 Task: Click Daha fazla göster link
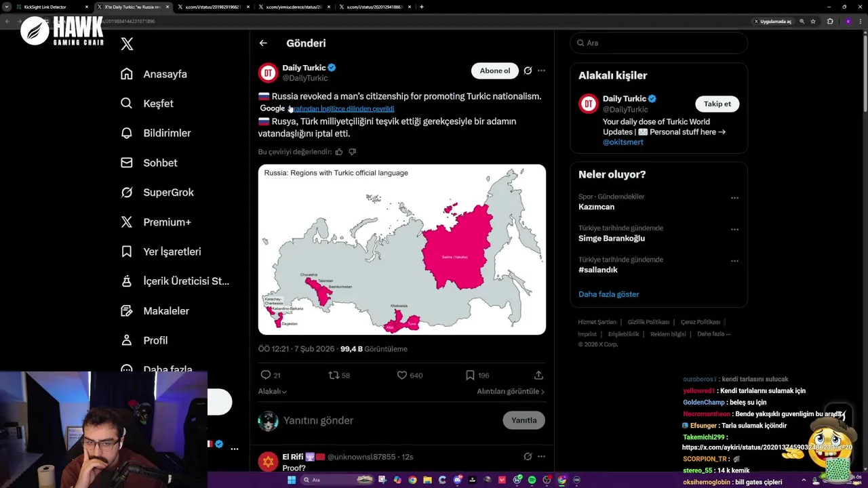point(608,294)
